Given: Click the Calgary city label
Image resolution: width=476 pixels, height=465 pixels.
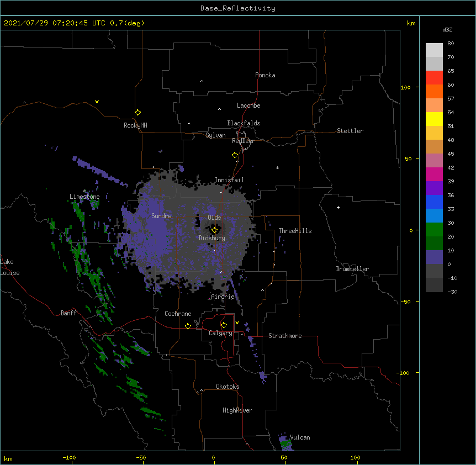Looking at the screenshot, I should [220, 333].
